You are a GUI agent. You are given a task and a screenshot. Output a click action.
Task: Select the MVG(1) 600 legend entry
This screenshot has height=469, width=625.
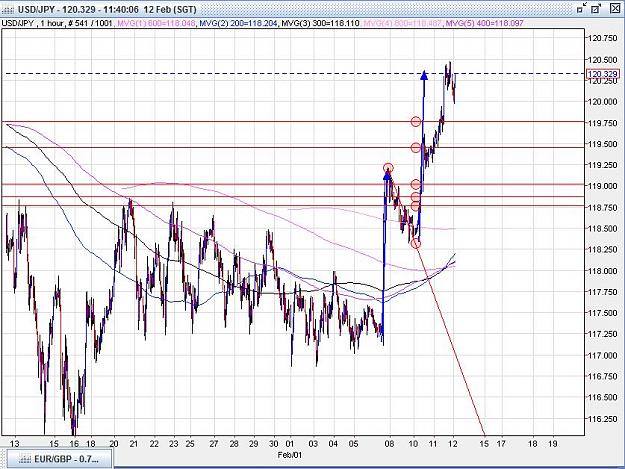pos(155,24)
